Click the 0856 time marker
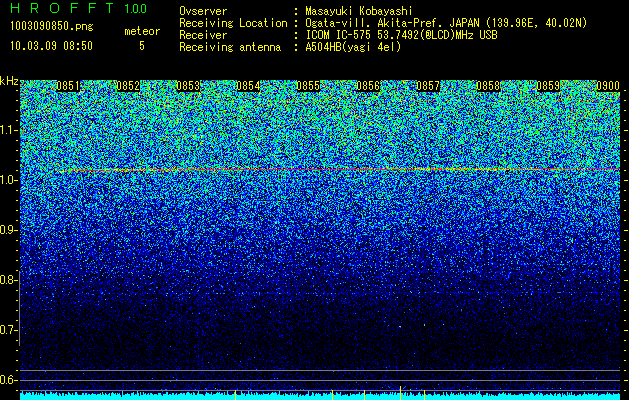Image resolution: width=629 pixels, height=400 pixels. coord(368,86)
